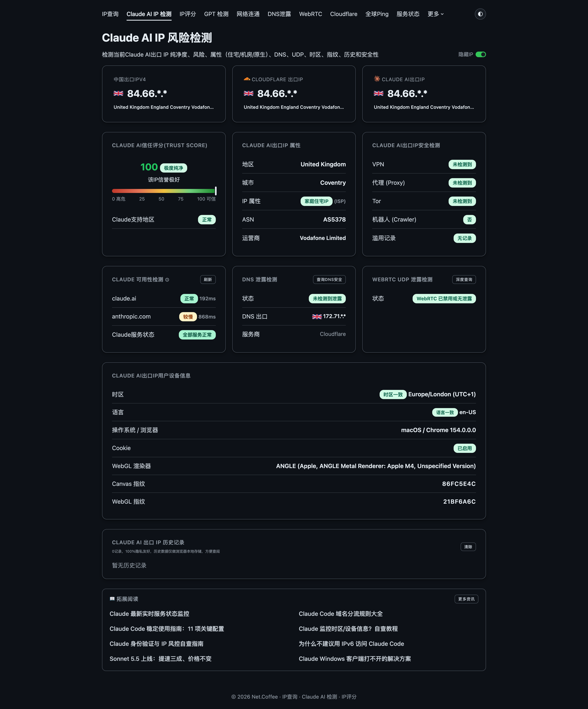Screen dimensions: 588x709
Task: Click the operator value Vodafone Limited
Action: point(323,238)
